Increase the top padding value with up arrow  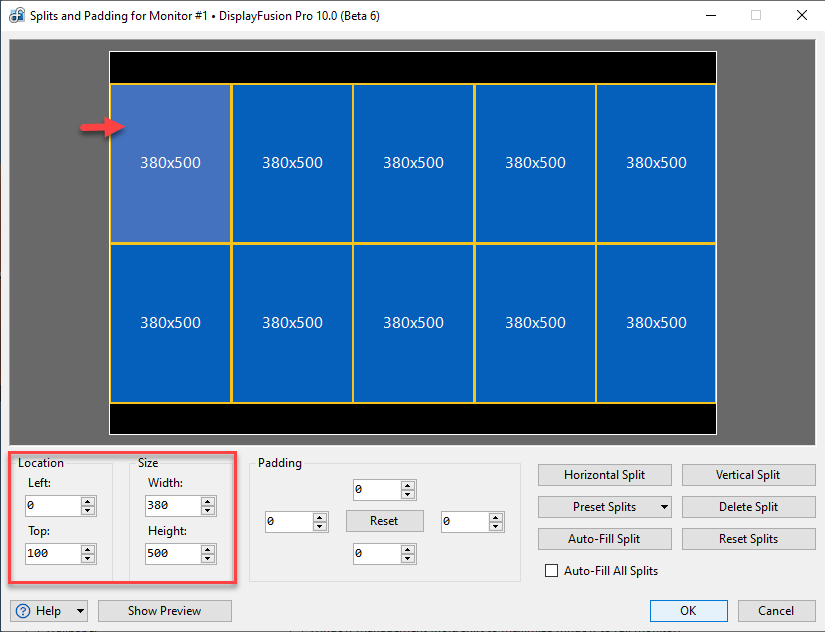(x=407, y=485)
